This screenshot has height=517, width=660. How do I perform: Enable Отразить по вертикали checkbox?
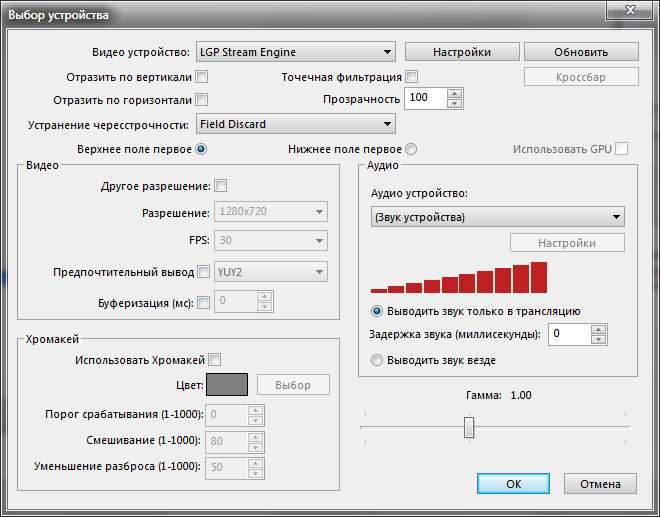click(x=202, y=76)
